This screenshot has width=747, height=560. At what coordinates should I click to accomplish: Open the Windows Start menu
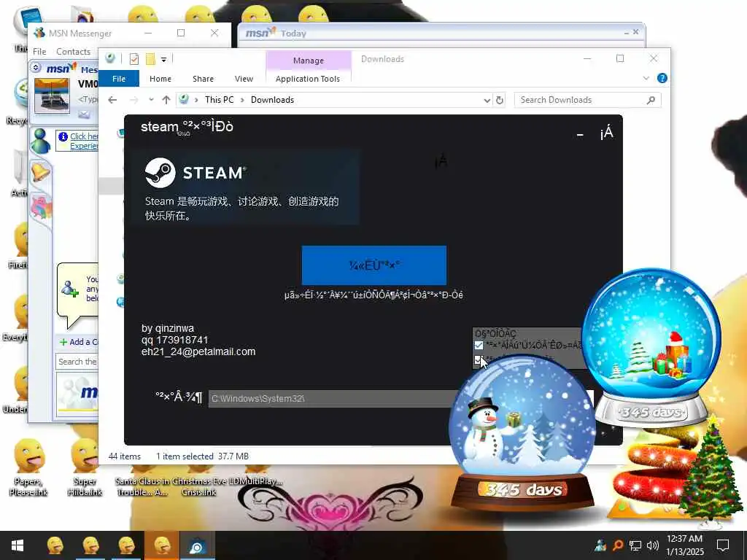(x=18, y=545)
